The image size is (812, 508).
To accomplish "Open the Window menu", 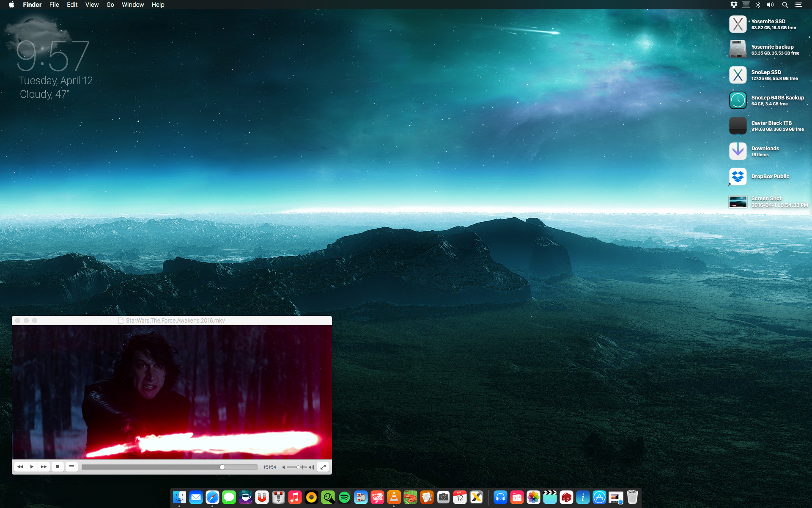I will [x=133, y=5].
